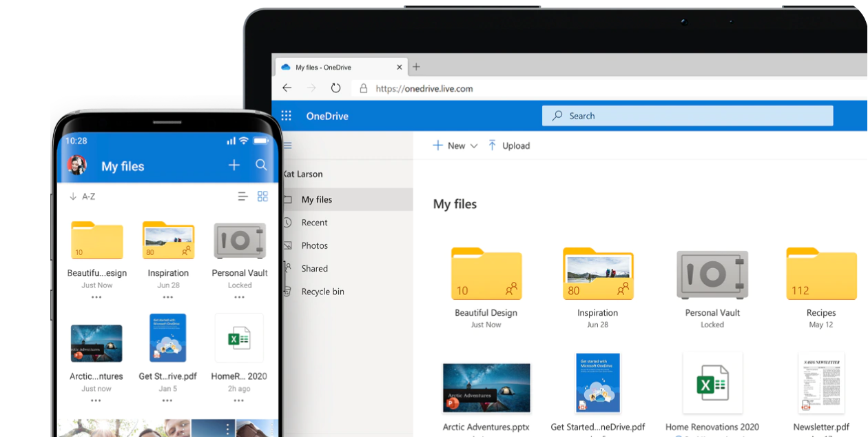Screen dimensions: 868x437
Task: Click the OneDrive search field
Action: click(688, 116)
